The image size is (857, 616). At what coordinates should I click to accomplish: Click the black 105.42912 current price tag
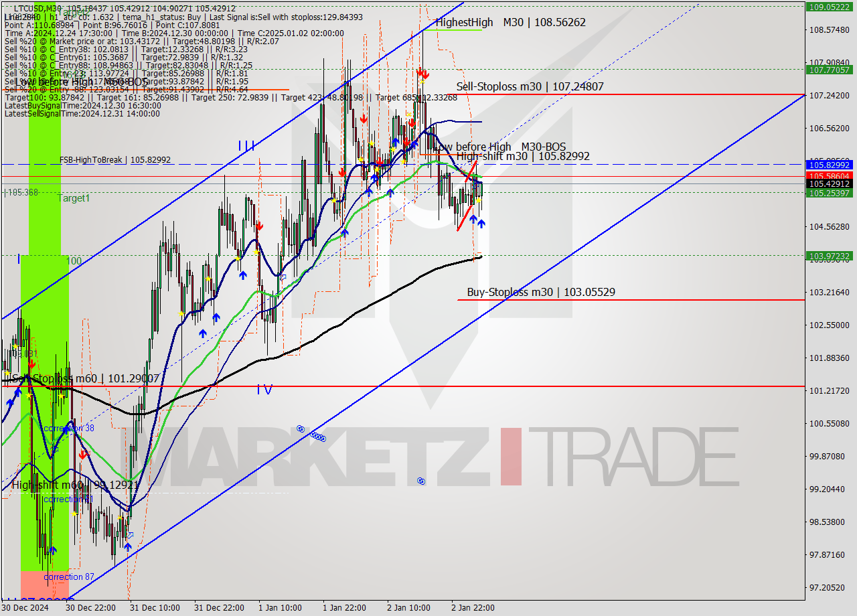[829, 183]
